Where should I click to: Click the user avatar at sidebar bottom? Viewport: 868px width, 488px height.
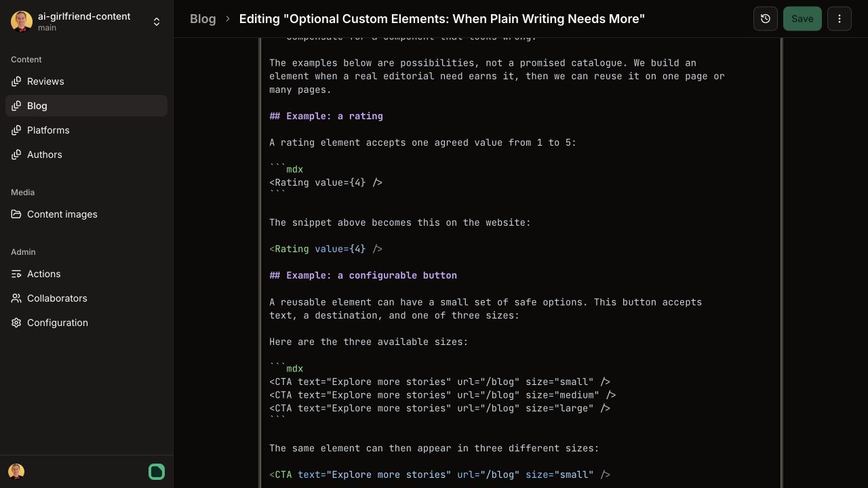pyautogui.click(x=16, y=472)
